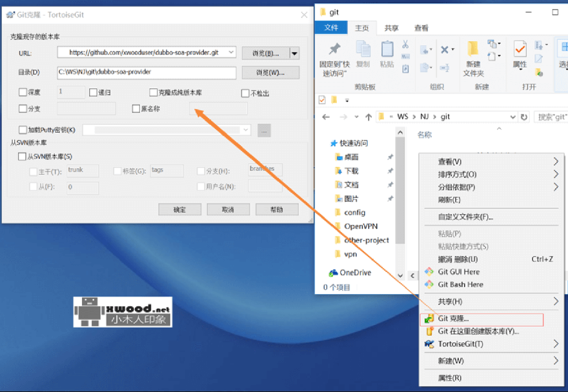The height and width of the screenshot is (392, 568).
Task: Choose Git 克隆... from context menu
Action: pos(482,319)
